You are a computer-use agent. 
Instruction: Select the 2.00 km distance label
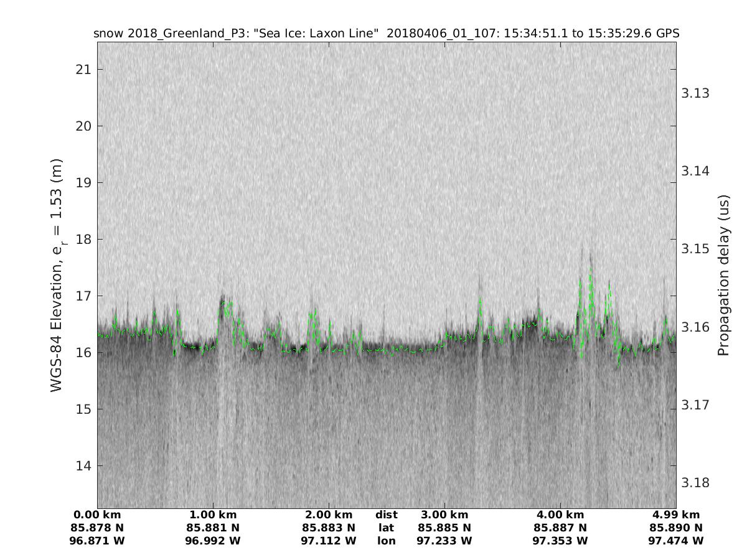point(329,515)
